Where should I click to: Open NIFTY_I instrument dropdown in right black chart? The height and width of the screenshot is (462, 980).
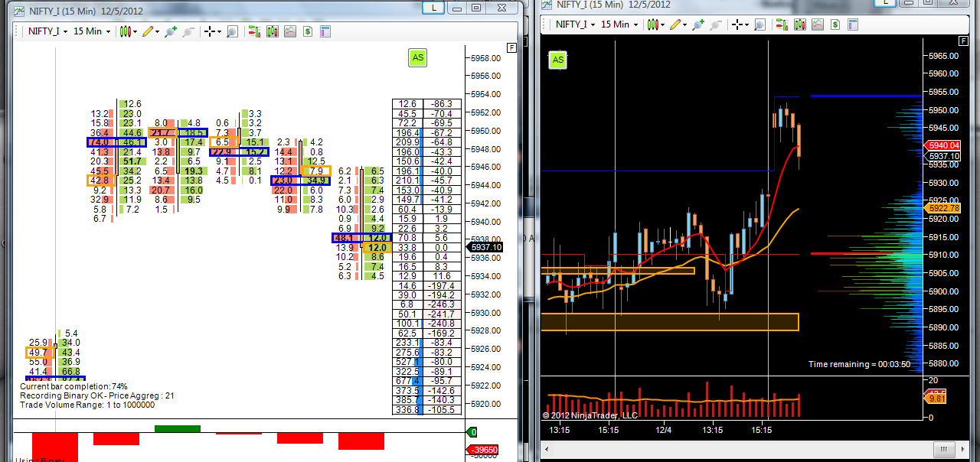(576, 24)
